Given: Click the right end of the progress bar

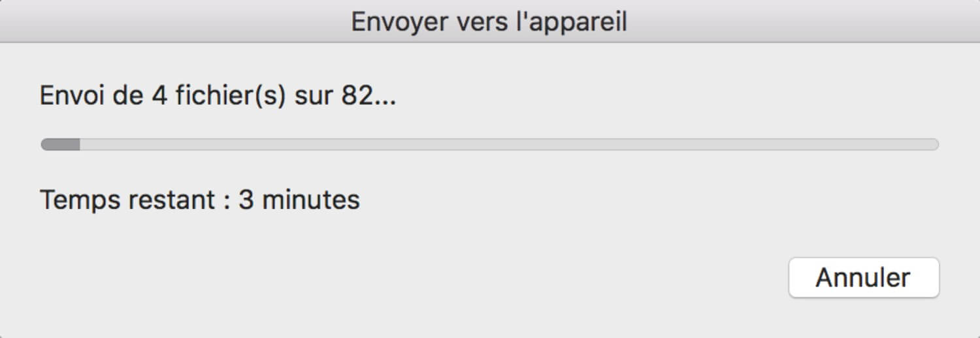Looking at the screenshot, I should tap(934, 144).
